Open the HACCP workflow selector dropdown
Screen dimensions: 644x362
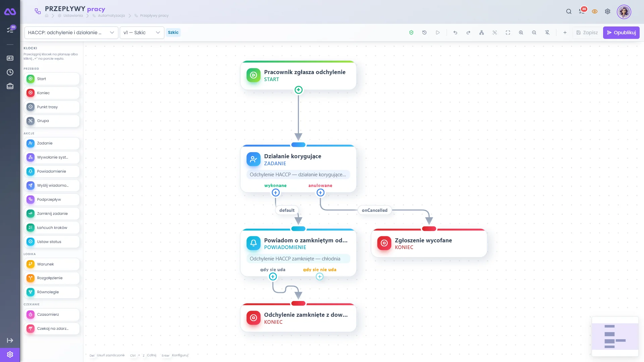[71, 33]
